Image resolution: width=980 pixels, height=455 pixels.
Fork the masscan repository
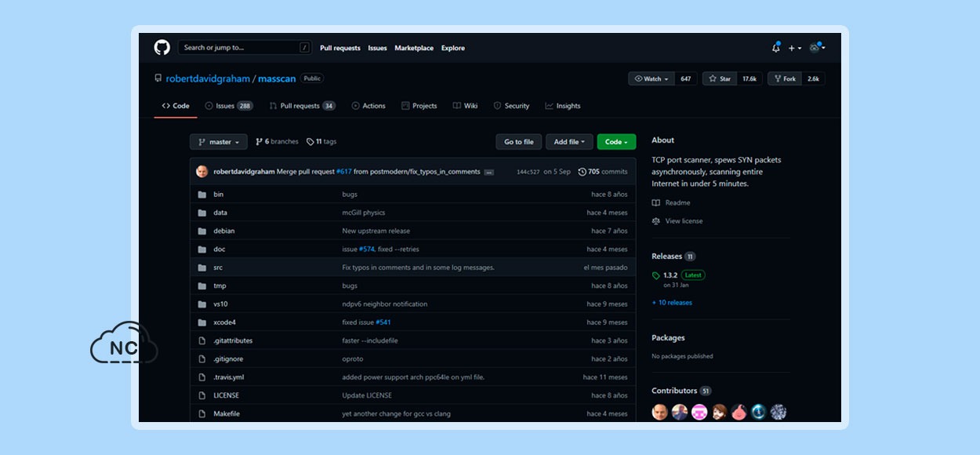point(785,78)
